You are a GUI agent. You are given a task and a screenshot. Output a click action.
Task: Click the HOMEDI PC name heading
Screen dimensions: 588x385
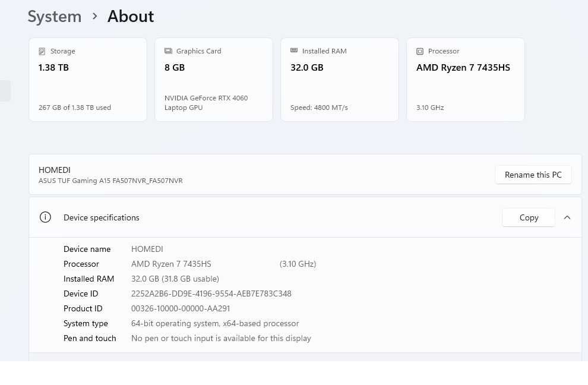click(55, 170)
